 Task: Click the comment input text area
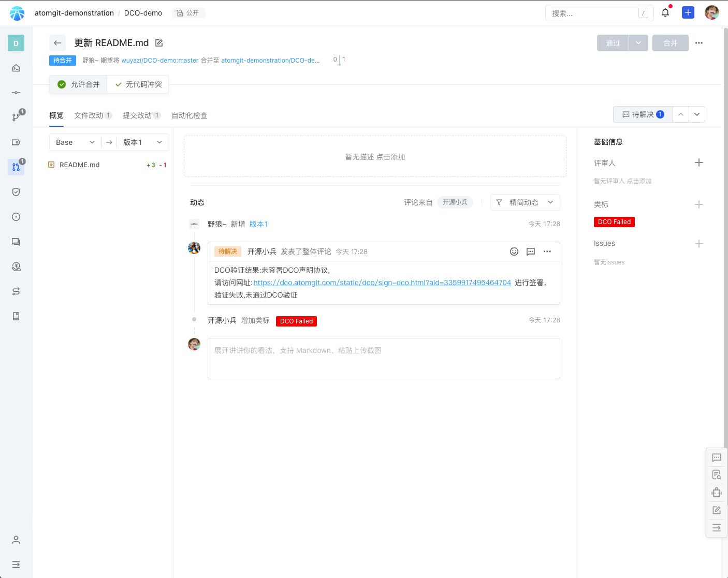[x=383, y=358]
